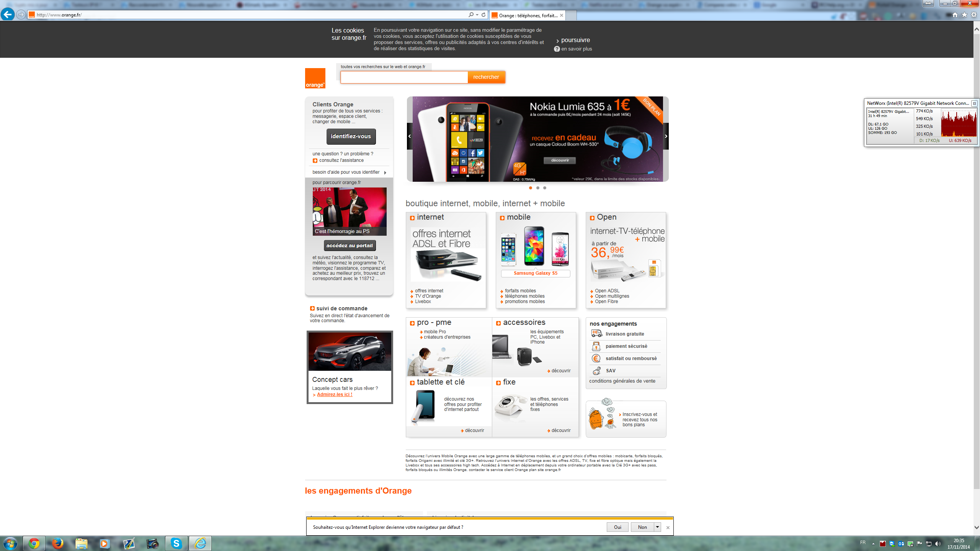Click the orange rechercher button
Screen dimensions: 980x551
pyautogui.click(x=486, y=77)
